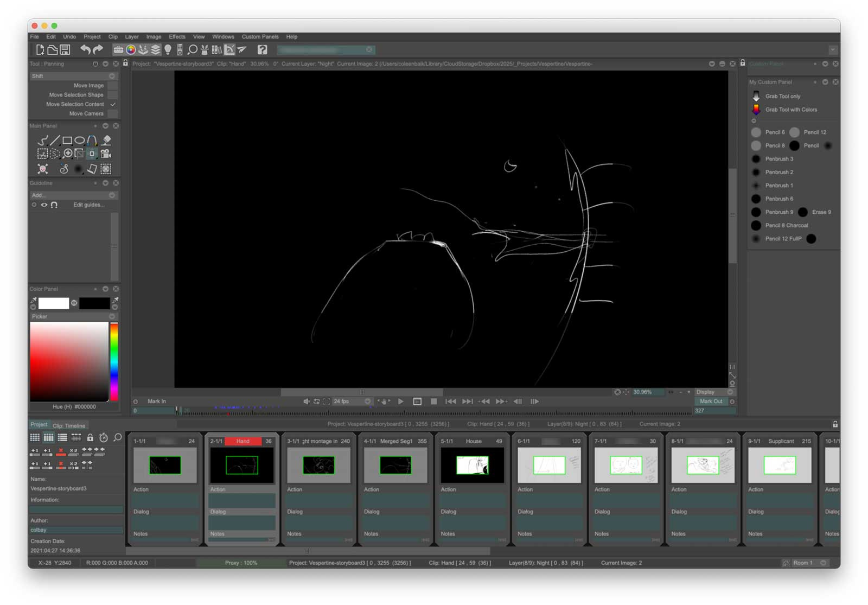Open the Effects menu

point(177,37)
